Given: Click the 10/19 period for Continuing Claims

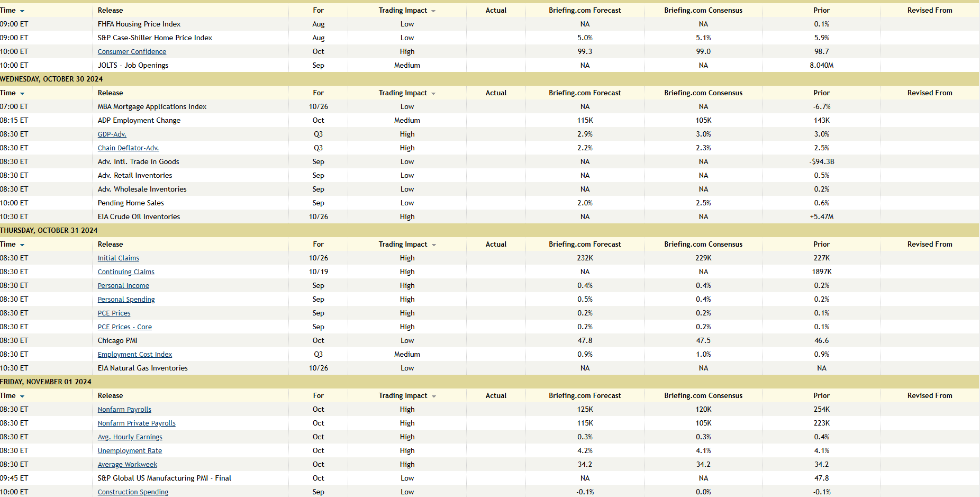Looking at the screenshot, I should [x=318, y=272].
